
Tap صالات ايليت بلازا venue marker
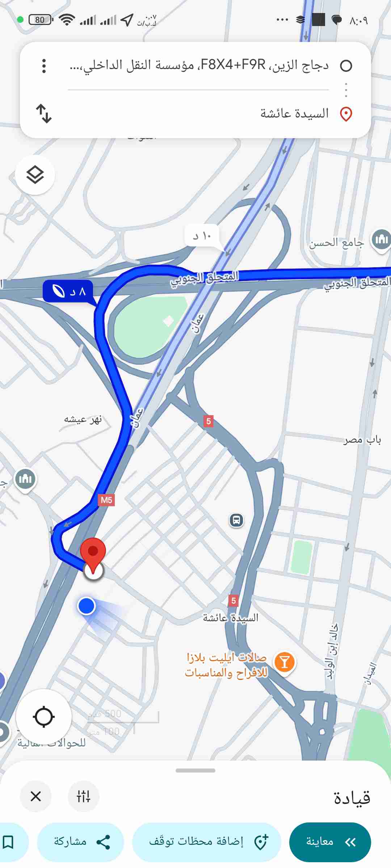285,663
